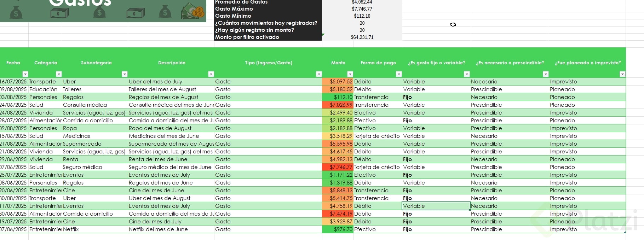644x240 pixels.
Task: Open the Fecha column filter dropdown
Action: coord(25,74)
